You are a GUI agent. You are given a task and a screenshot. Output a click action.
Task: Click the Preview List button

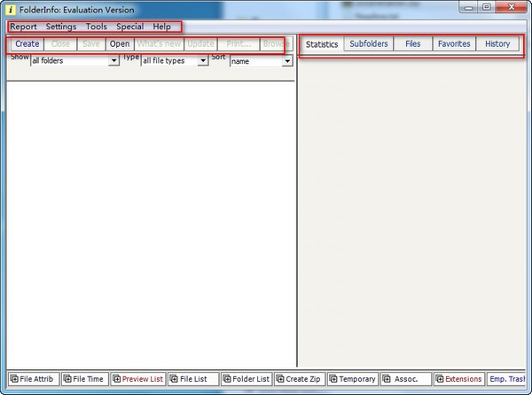138,379
